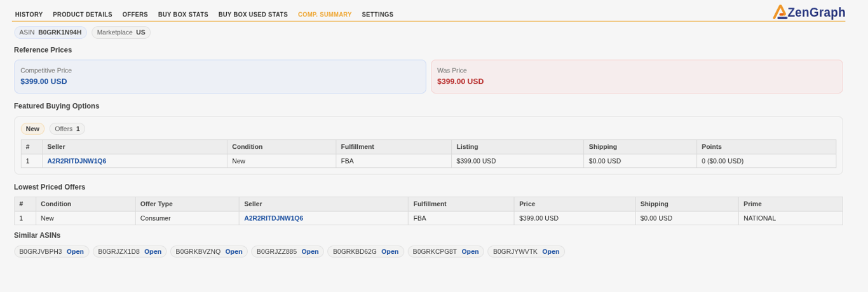The width and height of the screenshot is (868, 292).
Task: Open similar ASIN B0GRJYWVTK
Action: [x=551, y=251]
